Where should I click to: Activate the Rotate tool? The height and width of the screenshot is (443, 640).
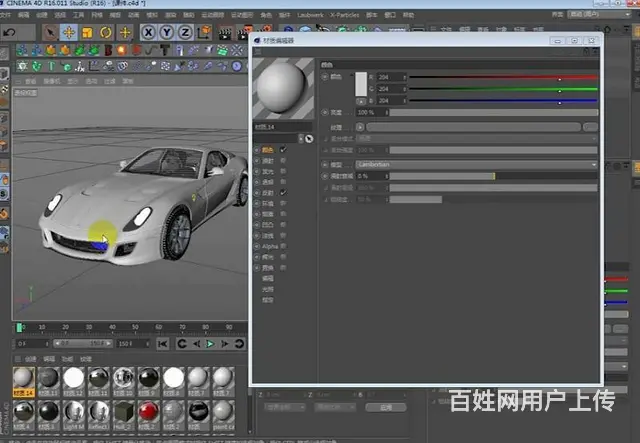click(106, 33)
